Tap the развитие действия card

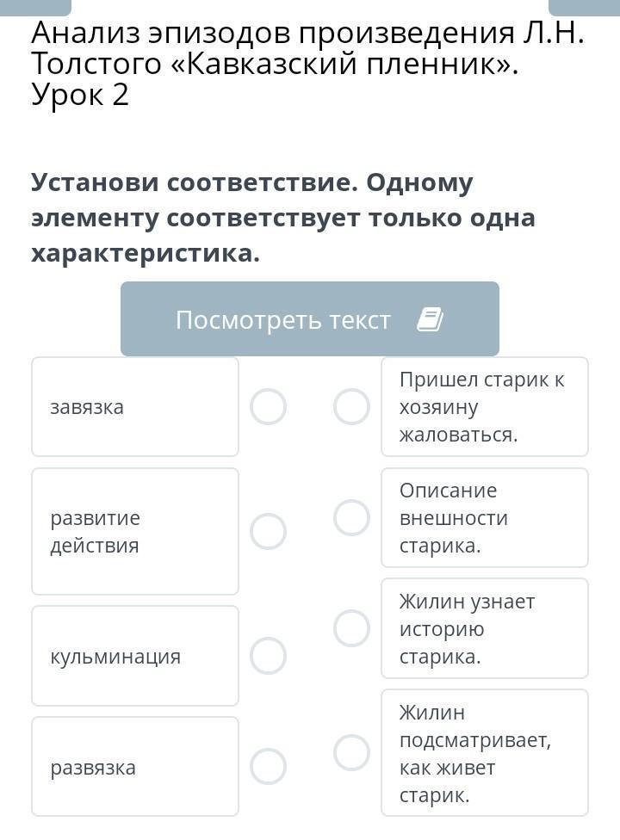(135, 531)
